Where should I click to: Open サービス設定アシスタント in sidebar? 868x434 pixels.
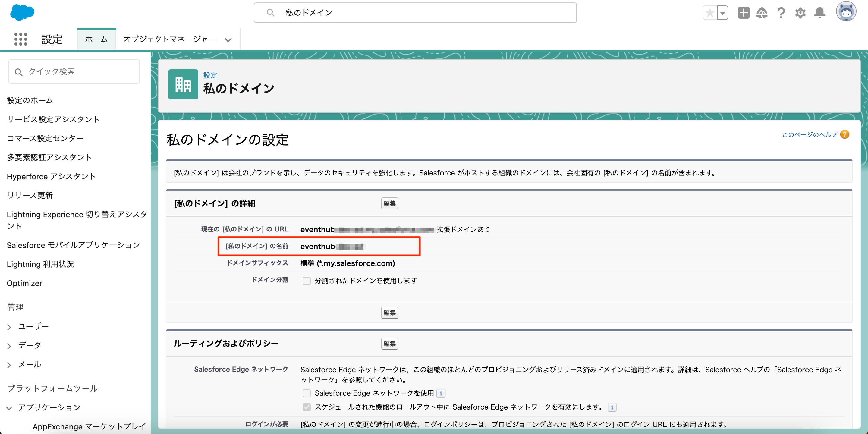point(53,119)
